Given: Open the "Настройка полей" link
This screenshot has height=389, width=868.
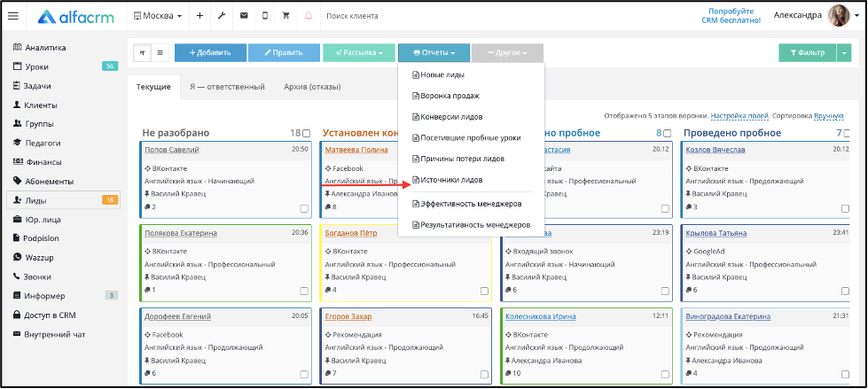Looking at the screenshot, I should click(739, 116).
